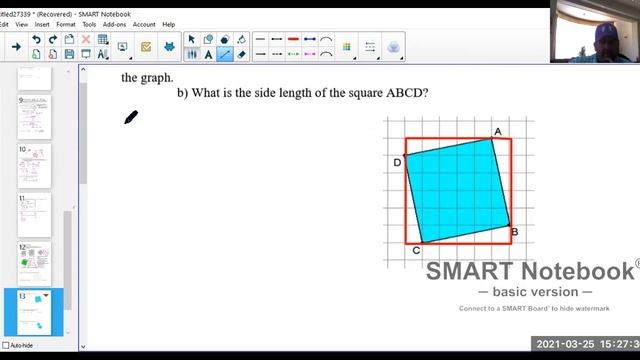Select the page 13 thumbnail
The width and height of the screenshot is (640, 360).
(34, 313)
